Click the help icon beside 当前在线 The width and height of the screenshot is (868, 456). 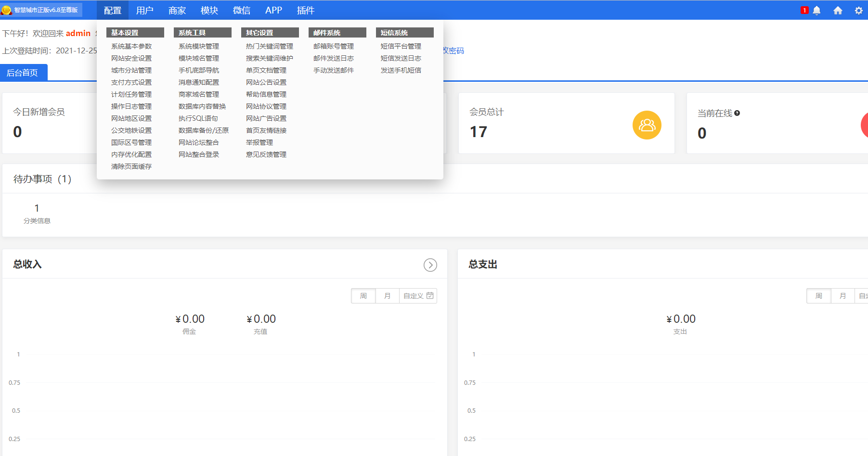pos(737,113)
